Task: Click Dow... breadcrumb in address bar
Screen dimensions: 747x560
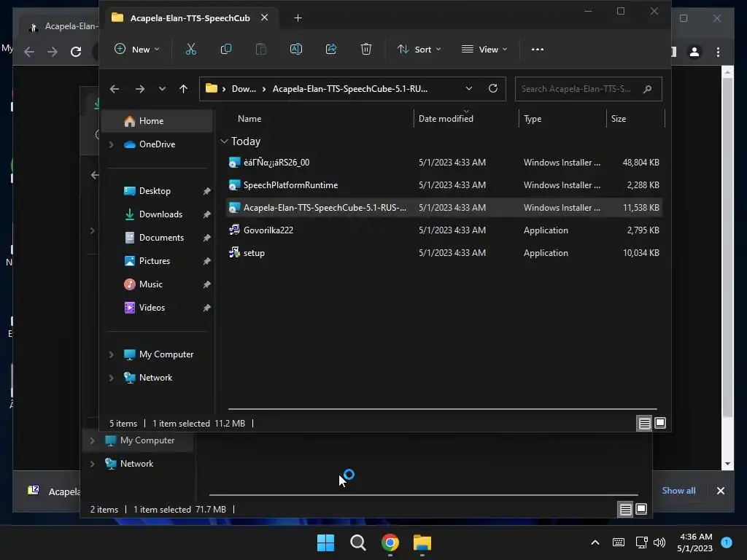Action: pyautogui.click(x=244, y=89)
